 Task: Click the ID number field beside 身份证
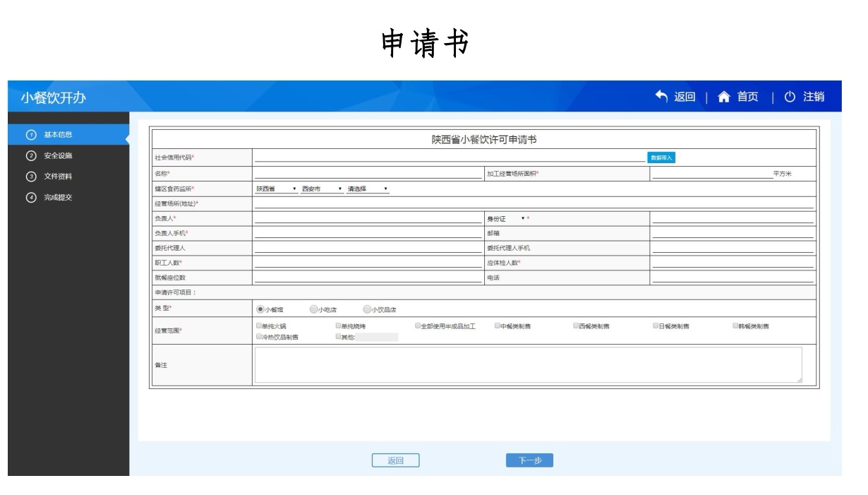pyautogui.click(x=733, y=218)
